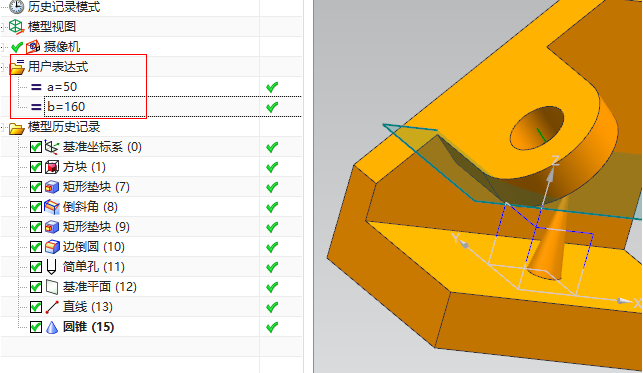Select the 边倒圆 (10) edge blend icon
The width and height of the screenshot is (643, 373).
pyautogui.click(x=52, y=247)
